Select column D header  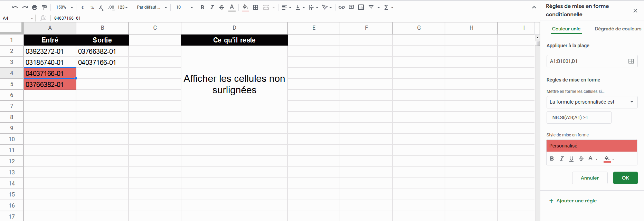pyautogui.click(x=234, y=28)
